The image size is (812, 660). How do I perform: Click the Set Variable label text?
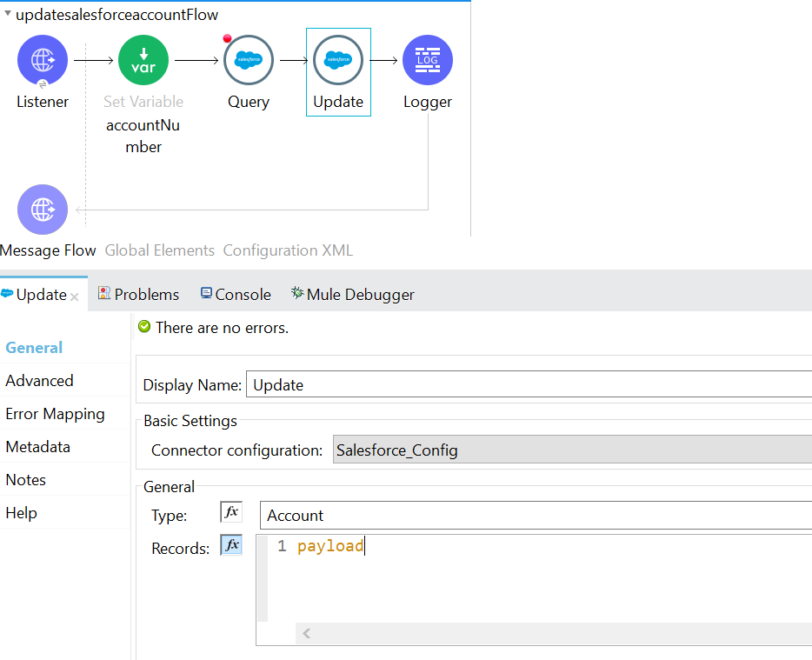tap(143, 102)
